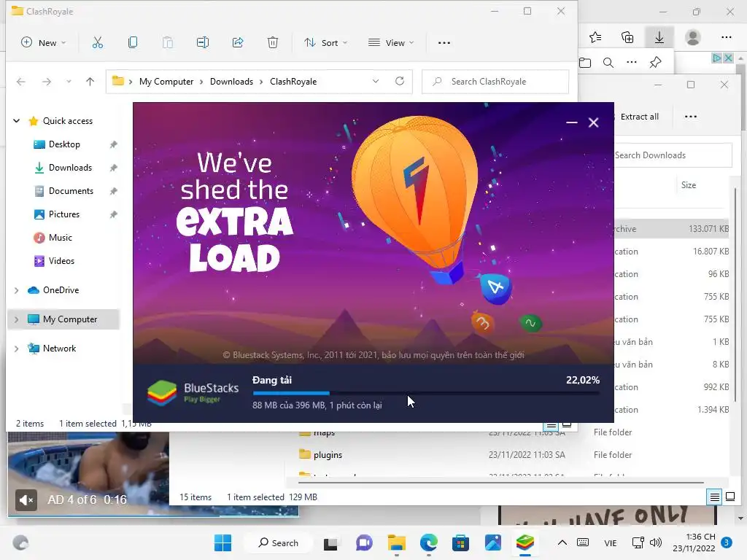Click the Size column header
Screen dimensions: 747x560
click(x=689, y=185)
